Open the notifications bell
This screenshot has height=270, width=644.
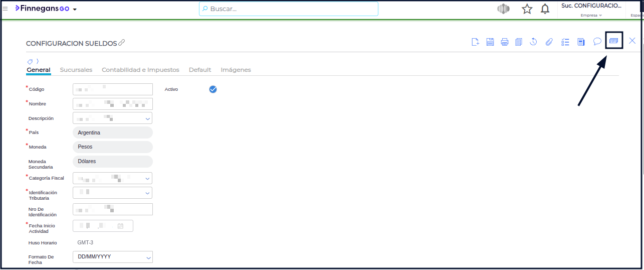click(545, 9)
